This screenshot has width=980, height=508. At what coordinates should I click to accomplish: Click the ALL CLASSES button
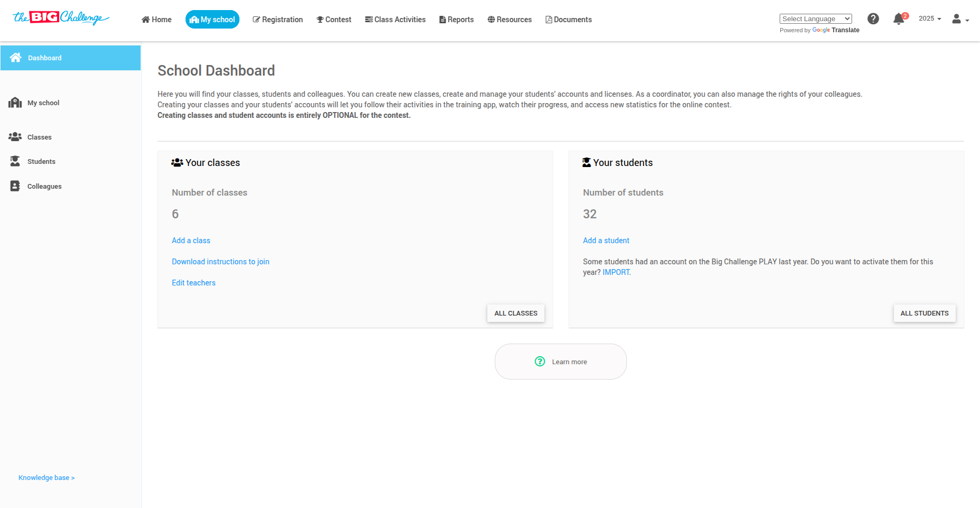[516, 313]
